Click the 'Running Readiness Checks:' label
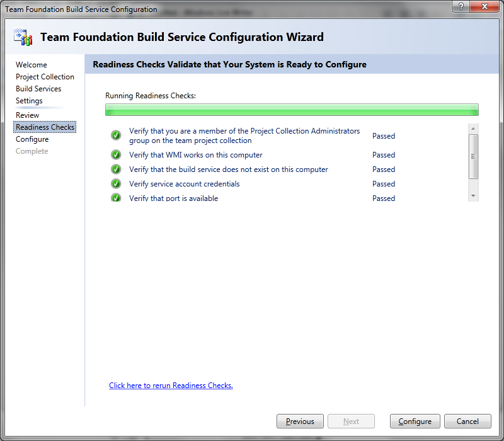504x441 pixels. [x=151, y=96]
